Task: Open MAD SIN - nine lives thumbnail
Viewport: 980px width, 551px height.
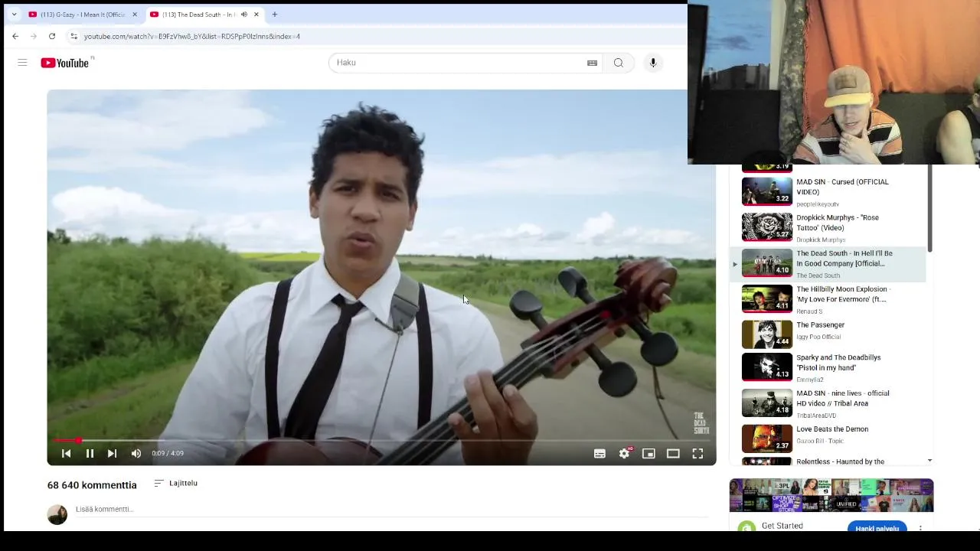Action: [x=767, y=403]
